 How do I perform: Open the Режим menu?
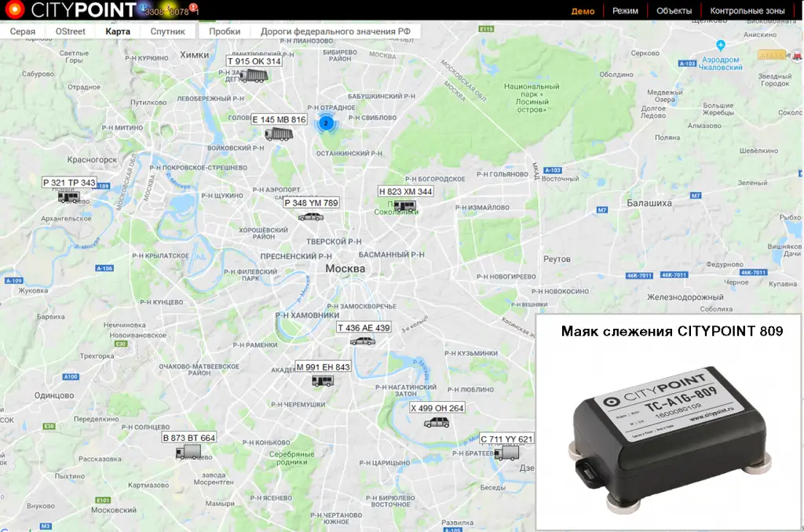(x=624, y=10)
